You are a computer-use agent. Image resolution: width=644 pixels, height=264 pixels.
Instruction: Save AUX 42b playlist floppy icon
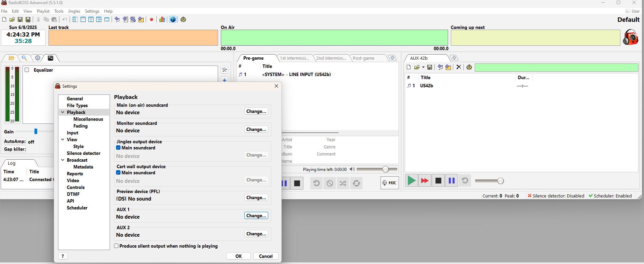430,67
